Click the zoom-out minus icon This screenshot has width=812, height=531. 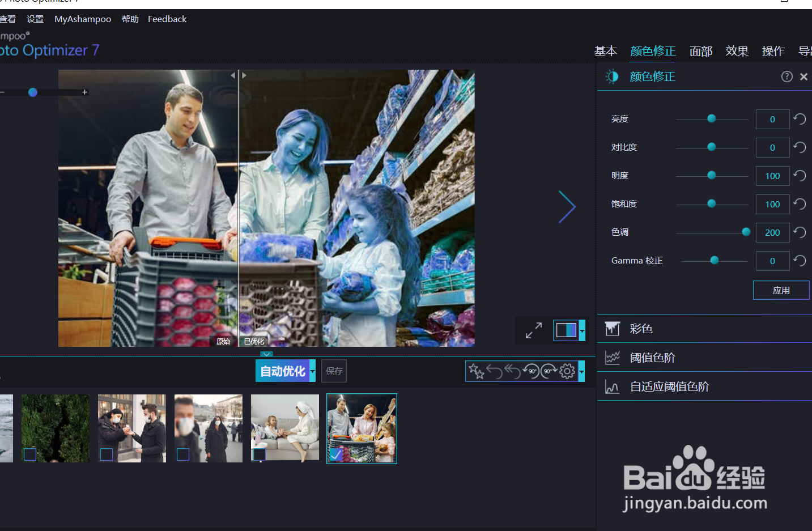pyautogui.click(x=2, y=92)
